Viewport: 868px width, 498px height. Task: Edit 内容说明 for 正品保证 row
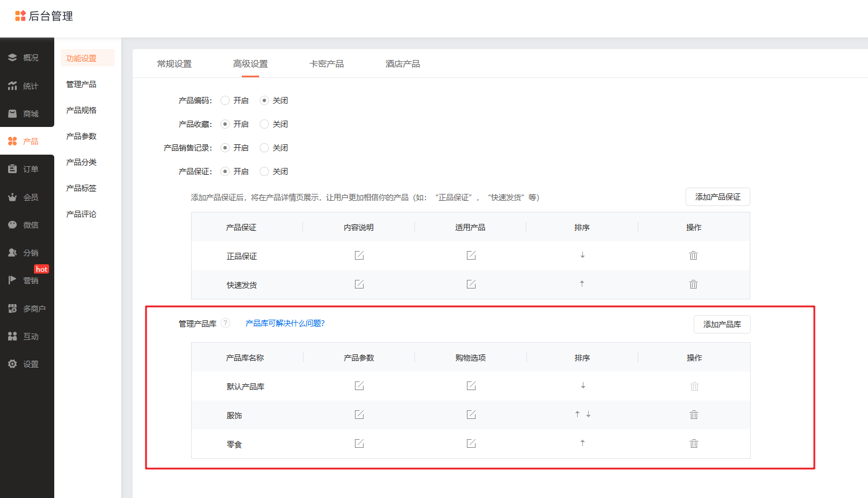click(359, 255)
